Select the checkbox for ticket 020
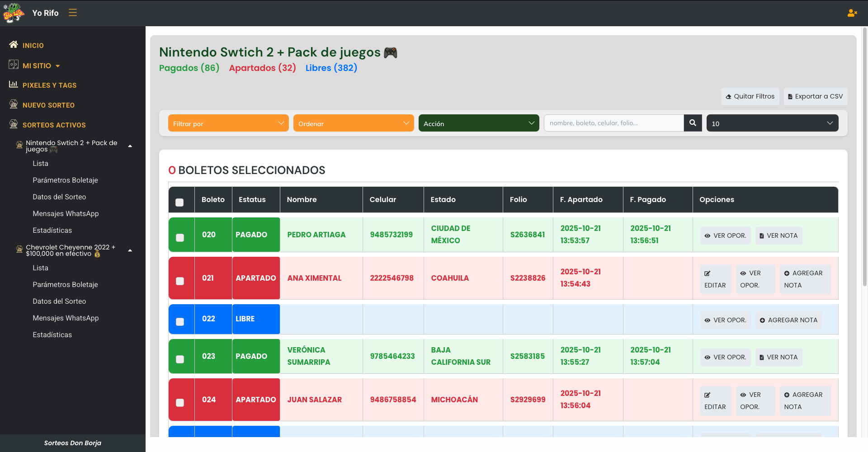This screenshot has width=868, height=452. (180, 238)
